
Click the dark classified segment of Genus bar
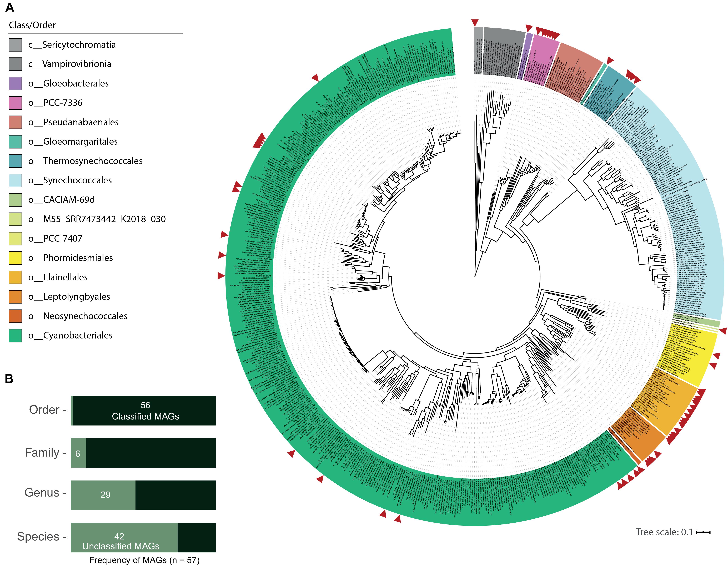(176, 495)
